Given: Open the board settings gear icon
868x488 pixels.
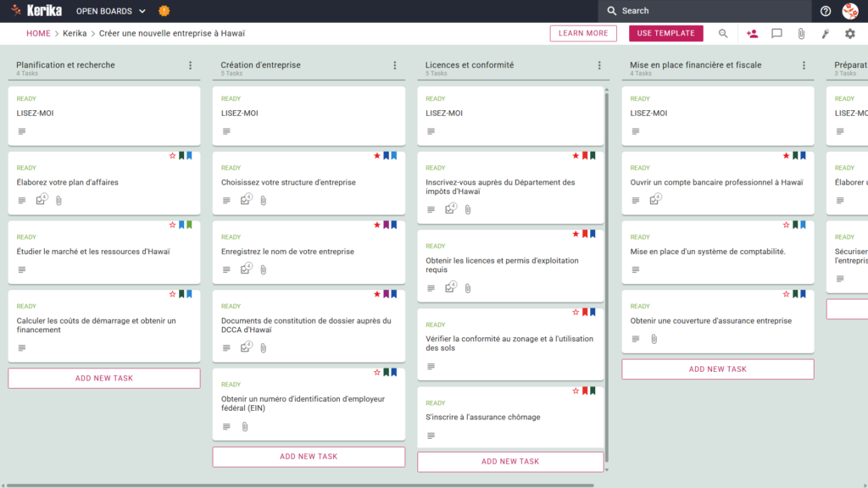Looking at the screenshot, I should (x=849, y=33).
